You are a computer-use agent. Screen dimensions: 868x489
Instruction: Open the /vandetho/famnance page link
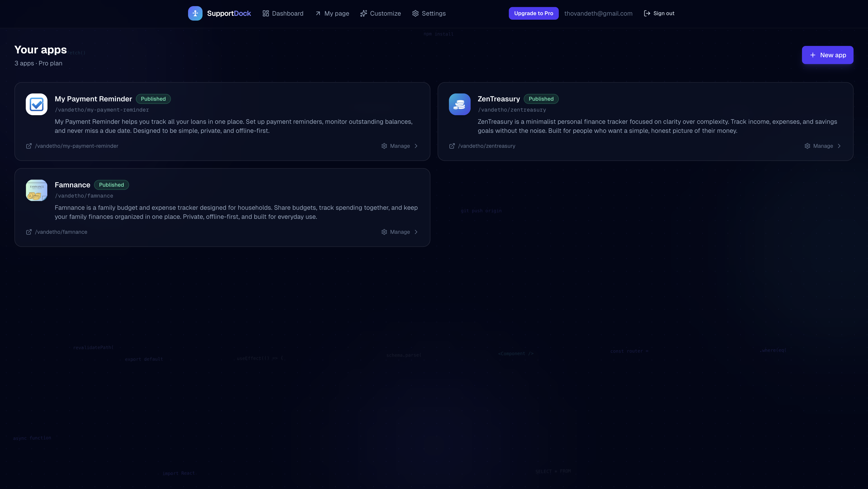pyautogui.click(x=61, y=232)
